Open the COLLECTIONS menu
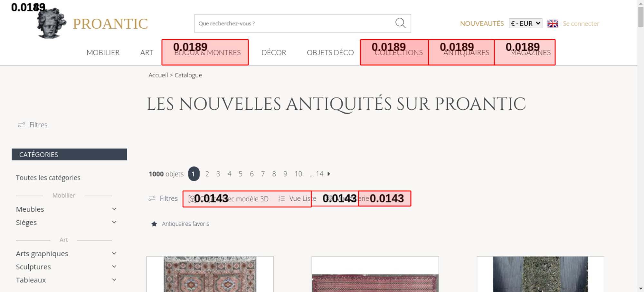The height and width of the screenshot is (292, 644). point(399,52)
